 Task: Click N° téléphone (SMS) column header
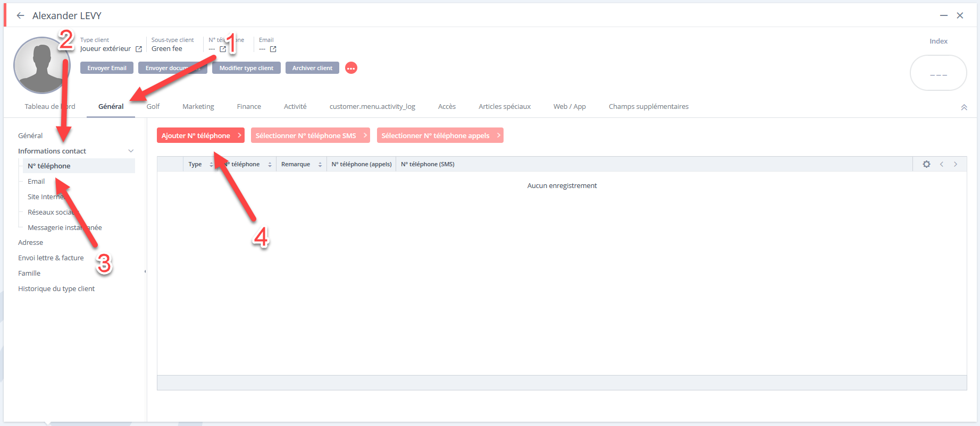pyautogui.click(x=428, y=164)
